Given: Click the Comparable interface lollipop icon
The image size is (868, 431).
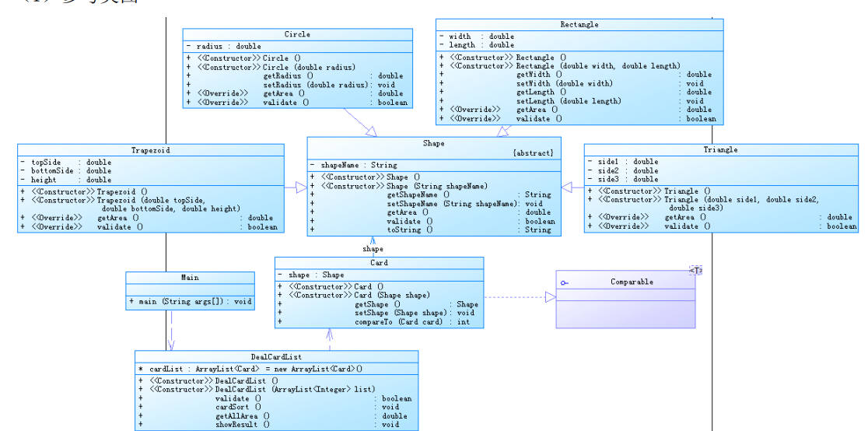Looking at the screenshot, I should 564,283.
